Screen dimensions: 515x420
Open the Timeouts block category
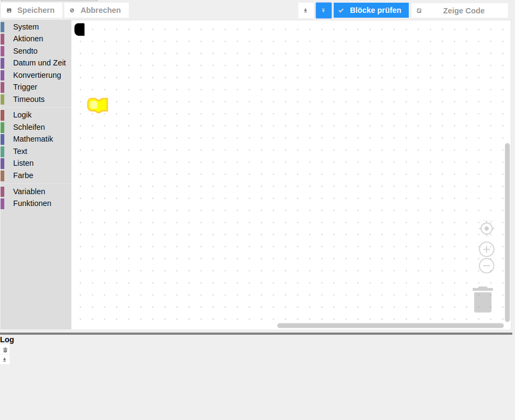pyautogui.click(x=36, y=99)
